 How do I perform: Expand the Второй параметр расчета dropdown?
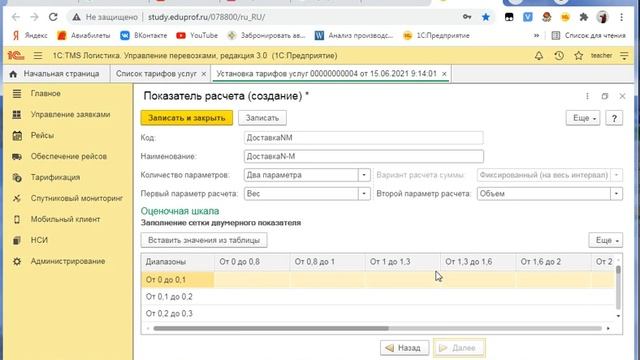616,194
